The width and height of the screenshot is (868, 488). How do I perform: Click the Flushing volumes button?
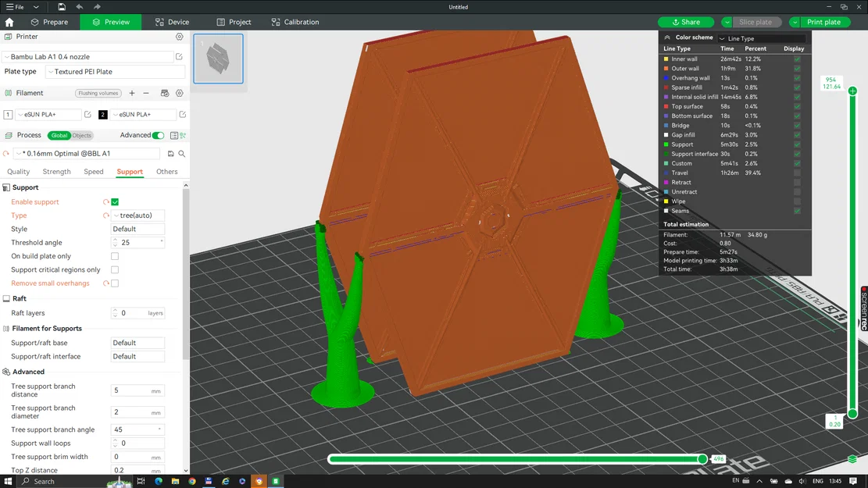pos(98,93)
